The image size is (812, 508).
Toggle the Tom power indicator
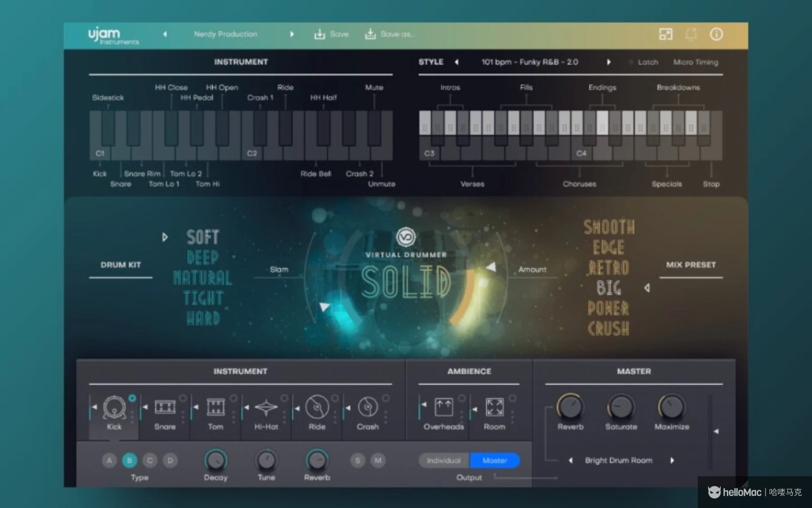click(x=233, y=398)
